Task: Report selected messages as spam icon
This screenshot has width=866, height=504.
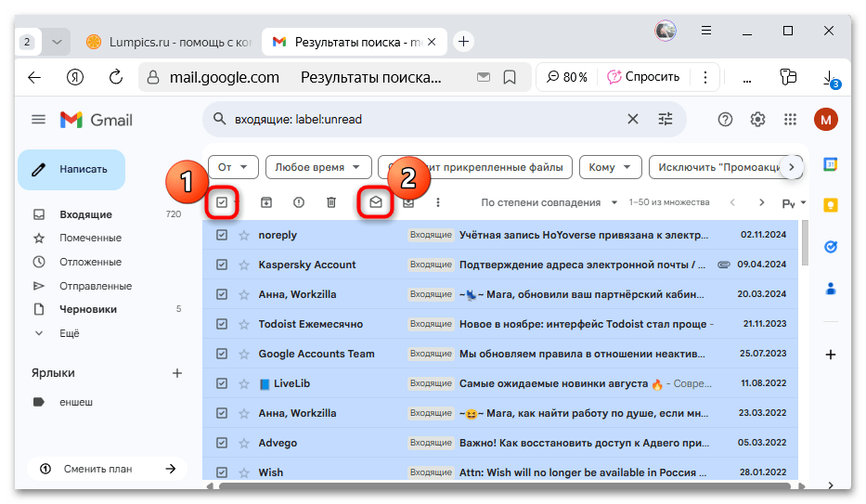Action: pos(299,202)
